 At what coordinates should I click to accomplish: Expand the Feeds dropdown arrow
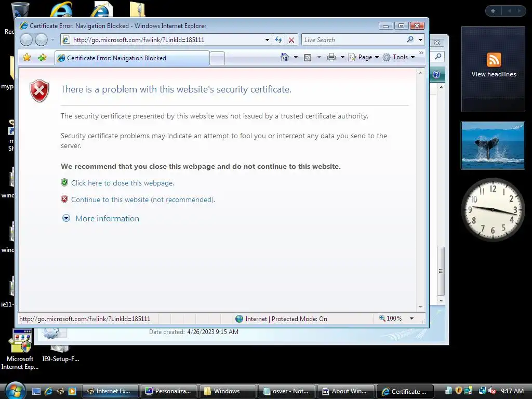[319, 57]
